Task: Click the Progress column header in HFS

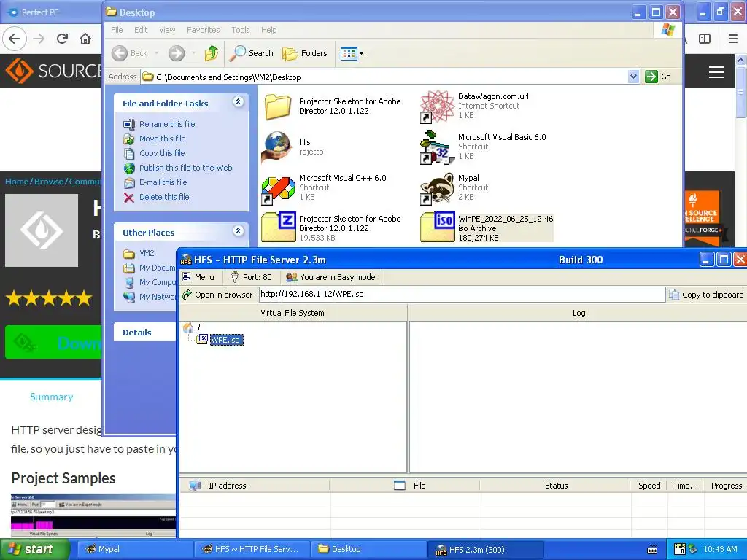Action: pyautogui.click(x=726, y=486)
